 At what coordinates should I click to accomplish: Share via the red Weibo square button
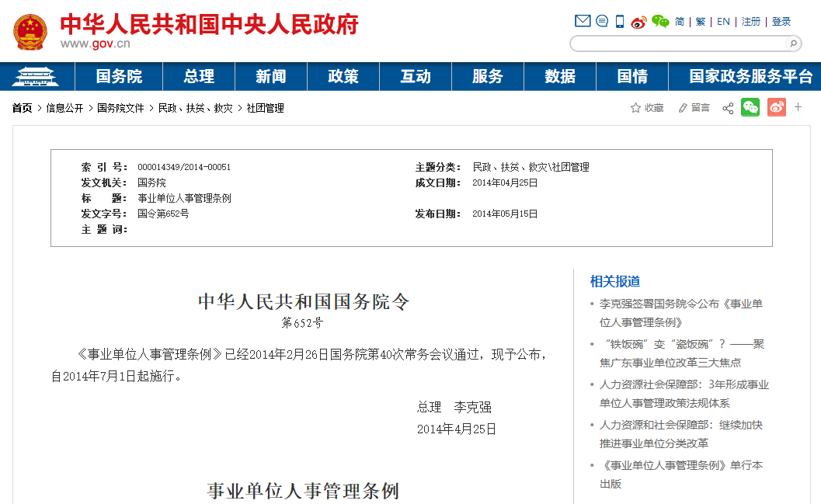coord(777,107)
